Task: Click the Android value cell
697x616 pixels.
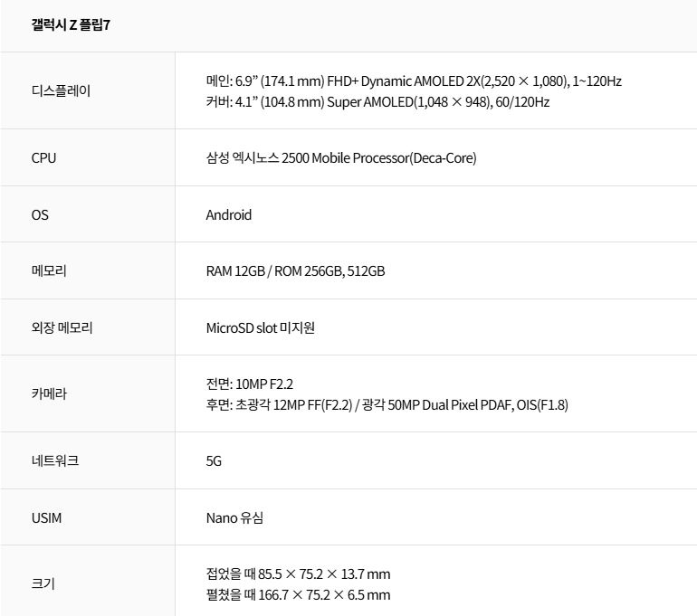Action: tap(229, 214)
